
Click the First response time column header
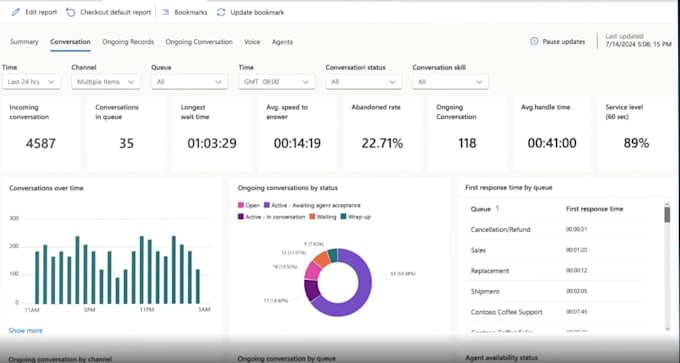[595, 209]
